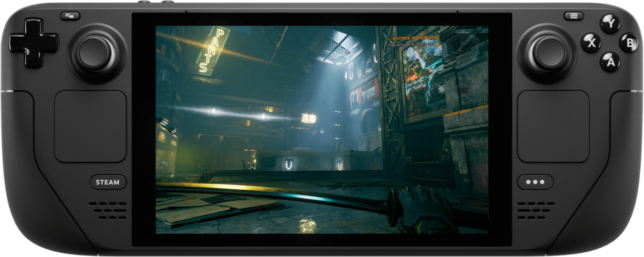Click the D-pad right direction
Viewport: 644px width, 257px height.
click(x=50, y=43)
